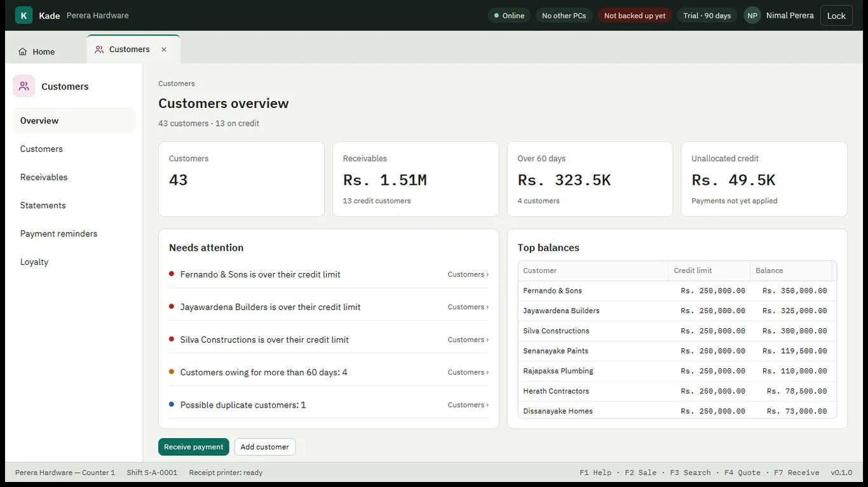Open Customers link for Silva Constructions alert
868x487 pixels.
click(468, 340)
